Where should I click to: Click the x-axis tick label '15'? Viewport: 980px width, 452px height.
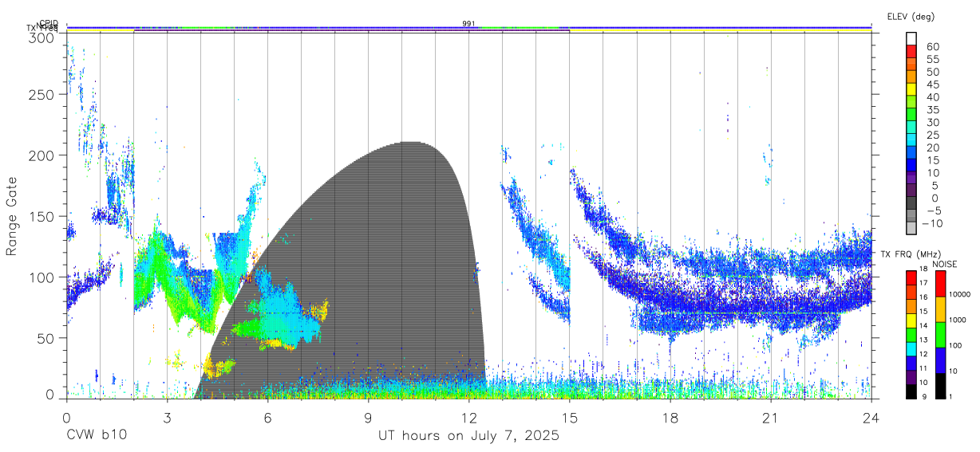(x=569, y=417)
